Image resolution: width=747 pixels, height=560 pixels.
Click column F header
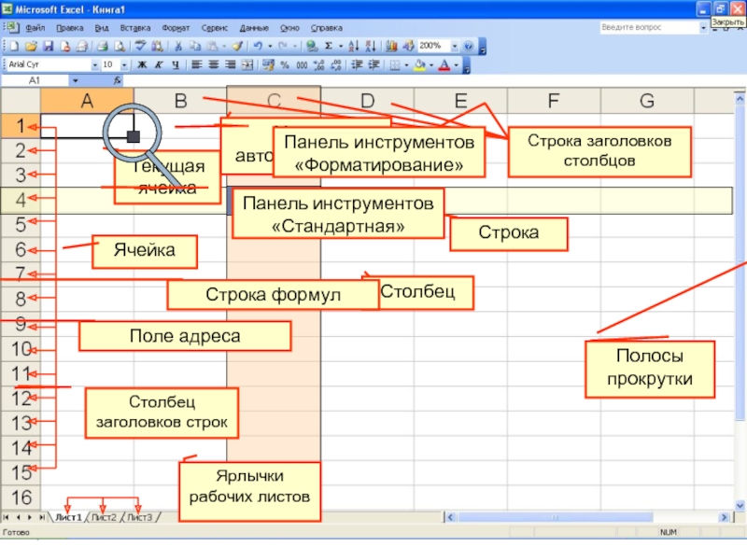coord(553,101)
